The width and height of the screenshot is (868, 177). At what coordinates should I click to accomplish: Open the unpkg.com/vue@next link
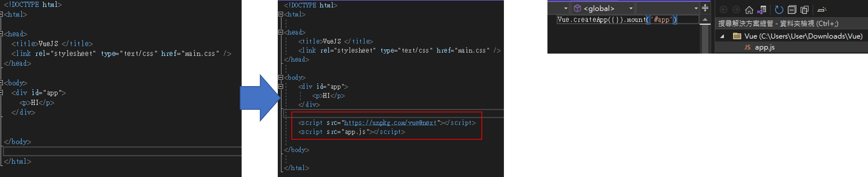click(x=390, y=123)
